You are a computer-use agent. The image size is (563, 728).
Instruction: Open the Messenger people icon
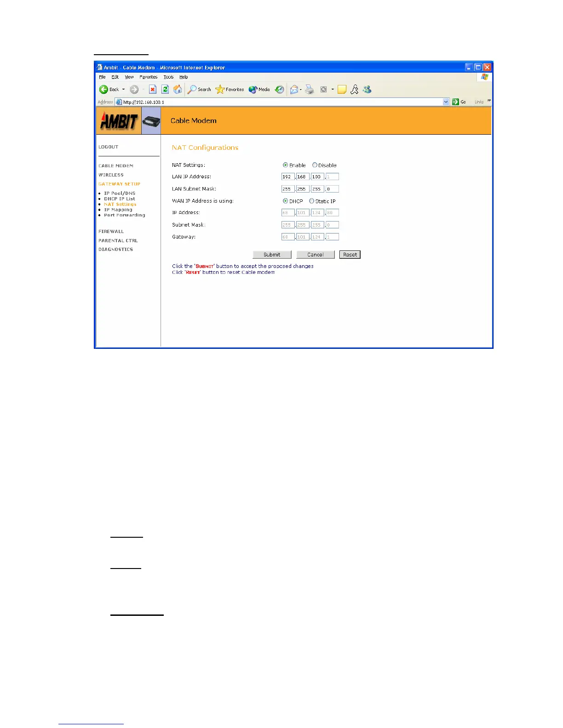367,89
